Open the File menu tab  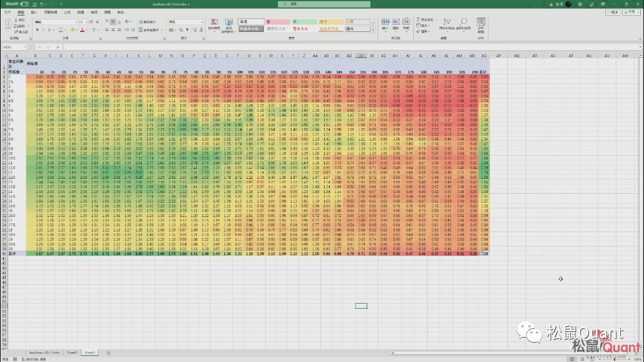pos(8,13)
